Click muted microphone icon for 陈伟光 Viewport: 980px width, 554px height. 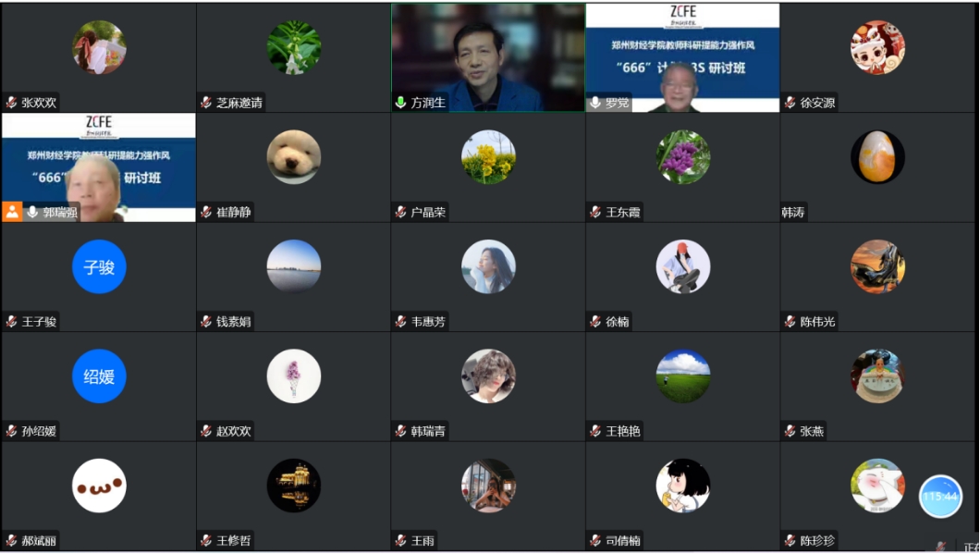coord(790,322)
